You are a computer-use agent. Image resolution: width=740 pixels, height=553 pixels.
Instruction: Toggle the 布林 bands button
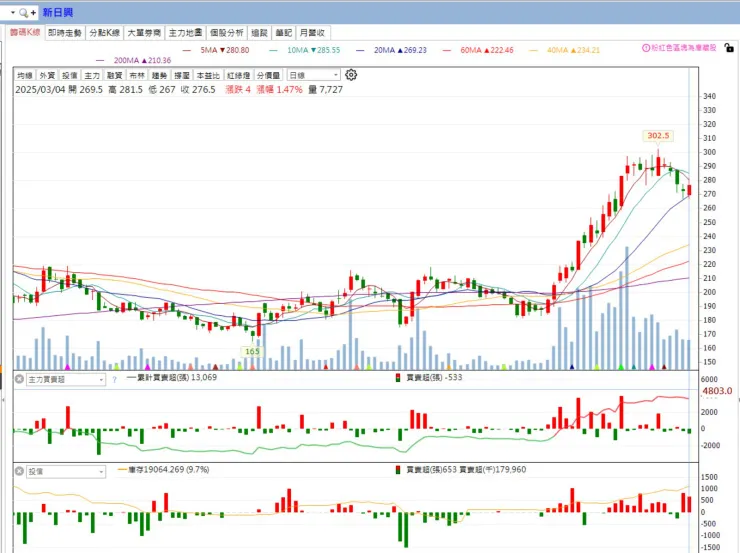pos(137,75)
